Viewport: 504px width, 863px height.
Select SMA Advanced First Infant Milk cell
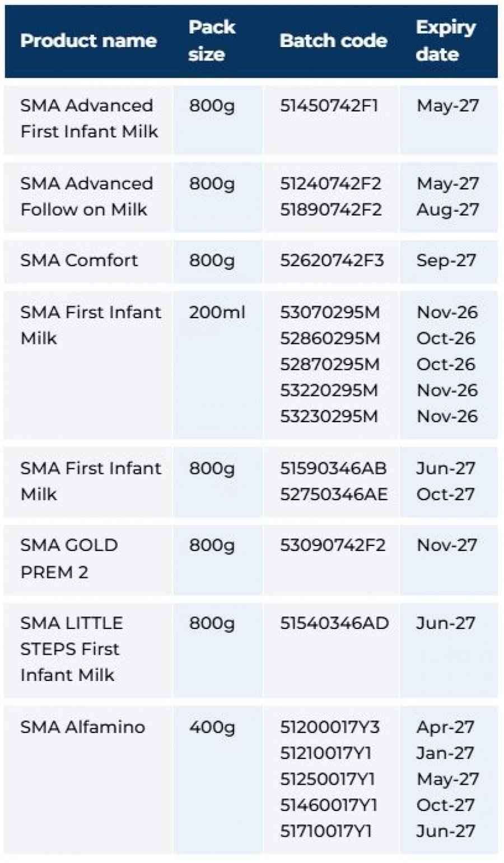[89, 118]
